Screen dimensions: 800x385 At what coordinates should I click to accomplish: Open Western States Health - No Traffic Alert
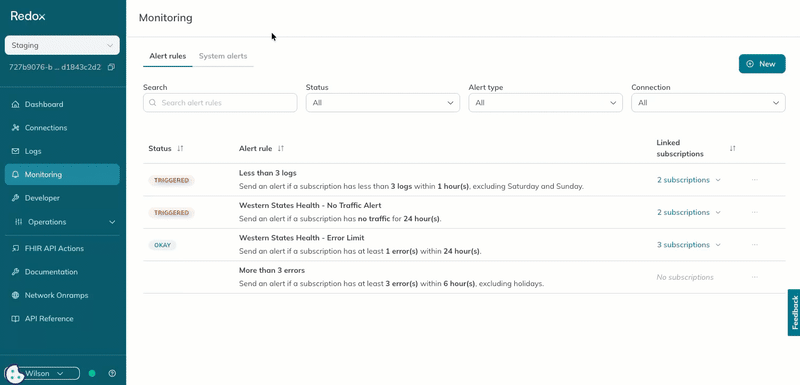click(x=310, y=206)
